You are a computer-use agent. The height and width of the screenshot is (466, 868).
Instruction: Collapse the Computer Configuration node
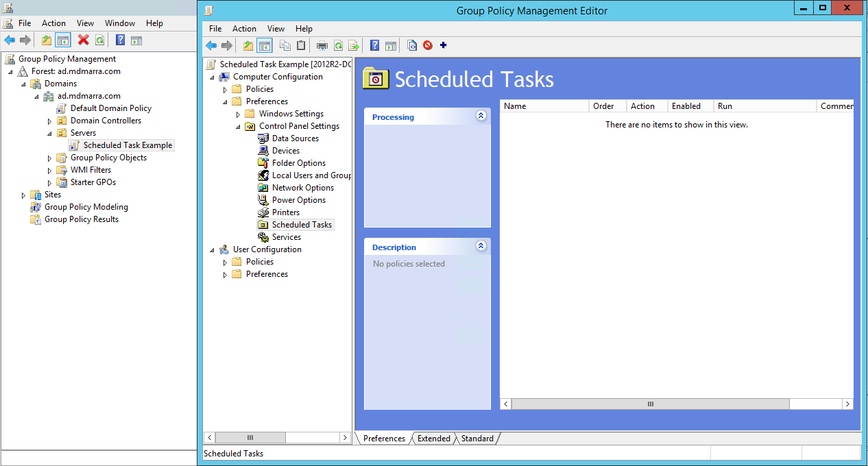coord(212,77)
